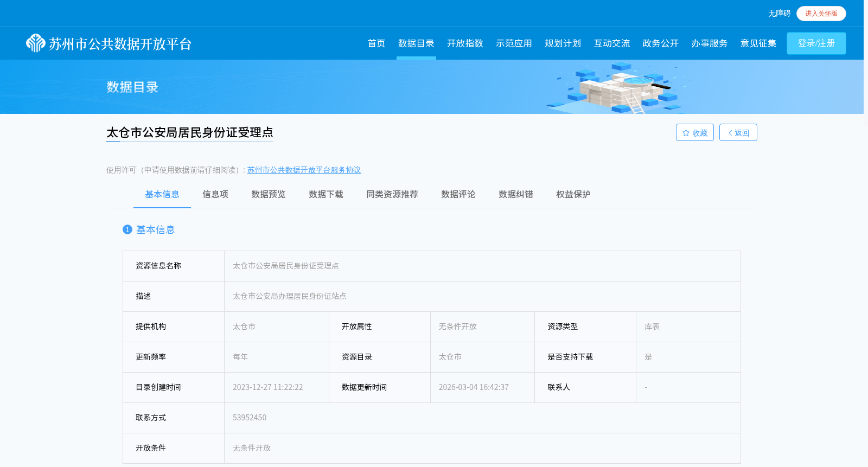The width and height of the screenshot is (868, 467).
Task: Click the 联系人 label
Action: coord(559,387)
